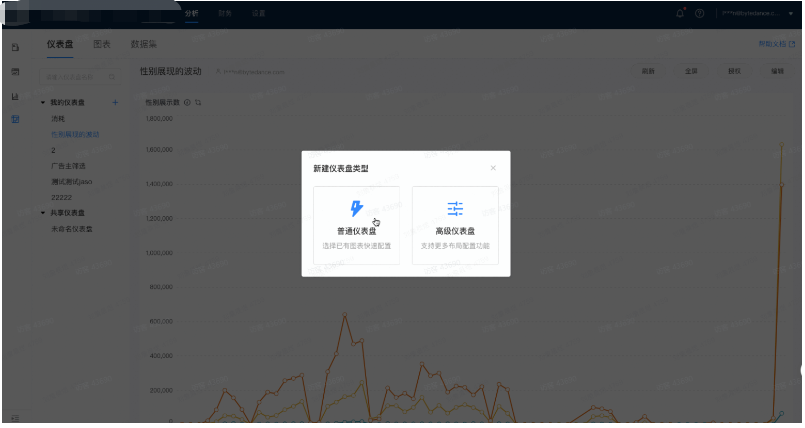
Task: Open the dashboard named 2
Action: point(53,150)
